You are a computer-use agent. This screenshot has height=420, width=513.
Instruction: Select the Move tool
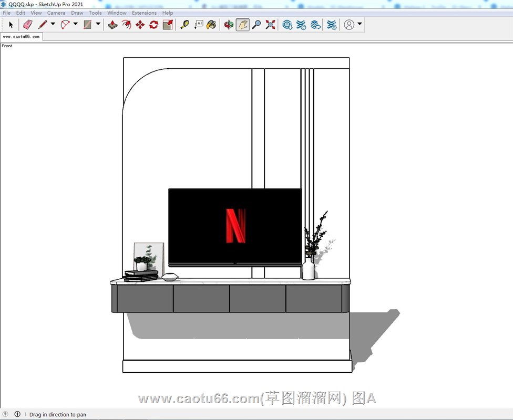click(140, 25)
